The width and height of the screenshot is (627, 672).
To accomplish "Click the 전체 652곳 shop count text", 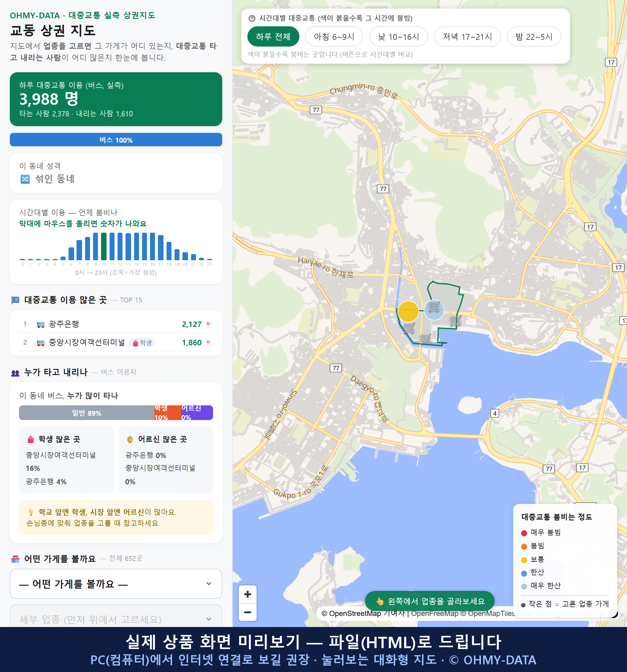I will [126, 558].
